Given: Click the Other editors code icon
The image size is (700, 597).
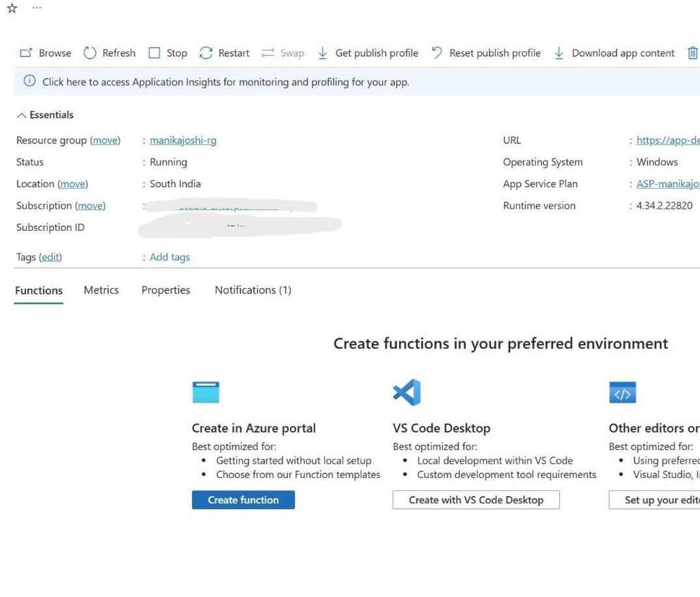Looking at the screenshot, I should pyautogui.click(x=622, y=393).
